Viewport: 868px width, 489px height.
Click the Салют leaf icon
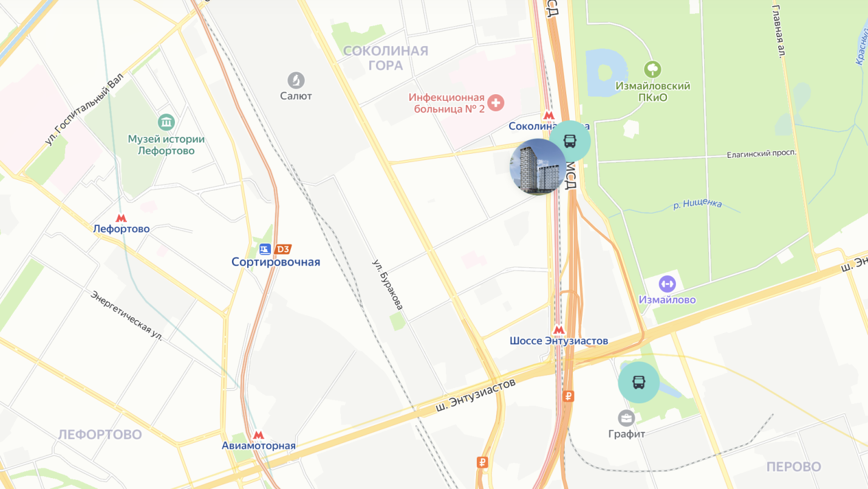[x=296, y=80]
